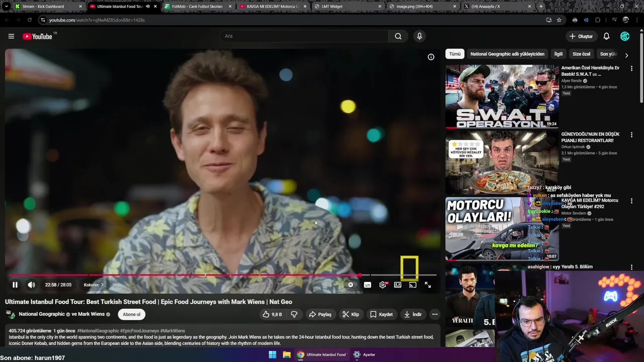The height and width of the screenshot is (362, 644).
Task: Select the 'İlgili' filter chip
Action: 558,54
